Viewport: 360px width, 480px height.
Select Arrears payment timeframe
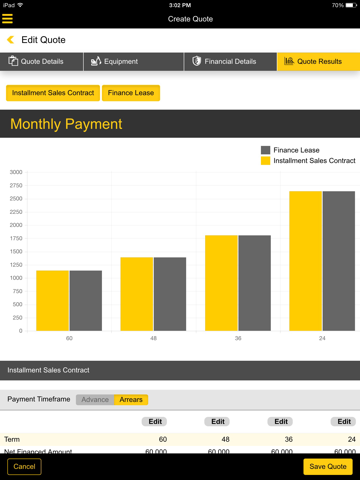[131, 399]
